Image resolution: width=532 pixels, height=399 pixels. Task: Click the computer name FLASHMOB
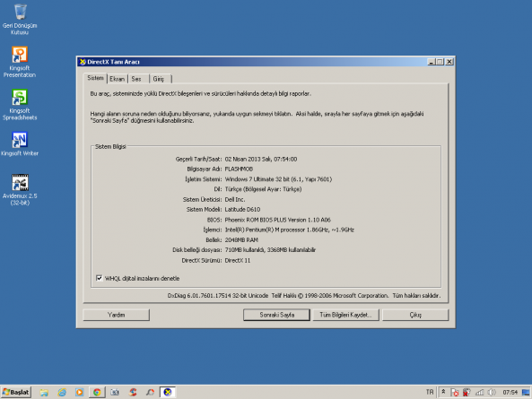239,169
